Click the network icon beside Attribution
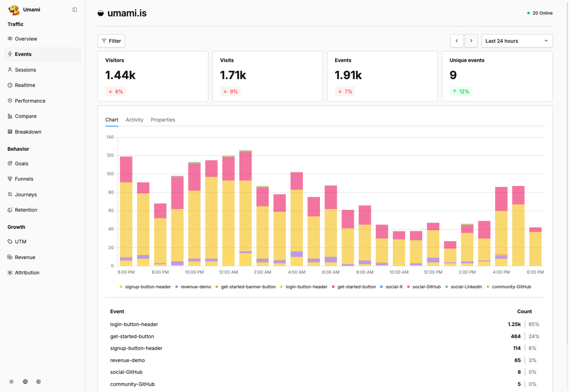The height and width of the screenshot is (392, 570). pos(10,272)
